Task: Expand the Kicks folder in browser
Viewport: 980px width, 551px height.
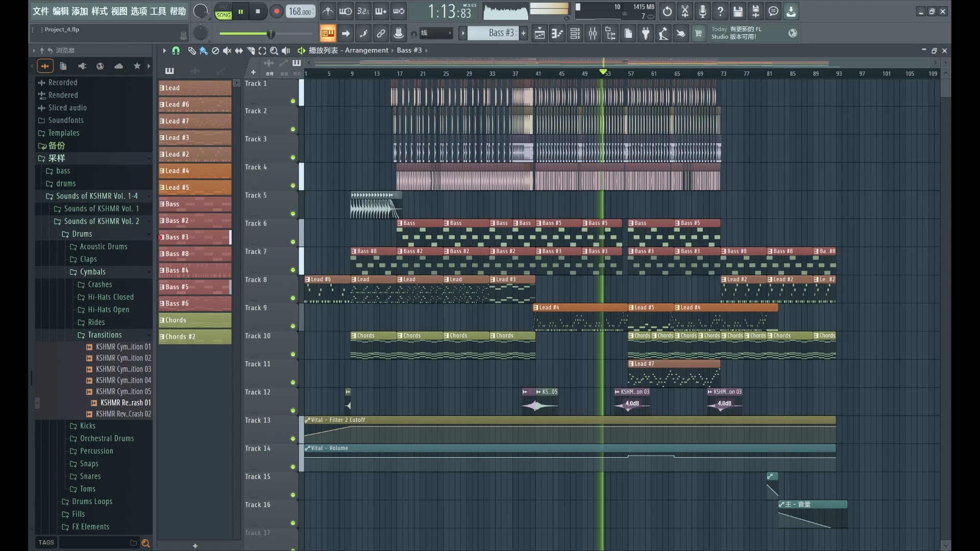Action: [87, 426]
